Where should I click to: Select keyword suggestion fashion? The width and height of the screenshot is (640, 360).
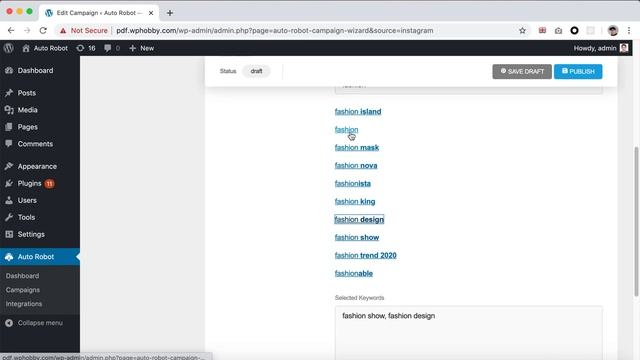tap(346, 130)
